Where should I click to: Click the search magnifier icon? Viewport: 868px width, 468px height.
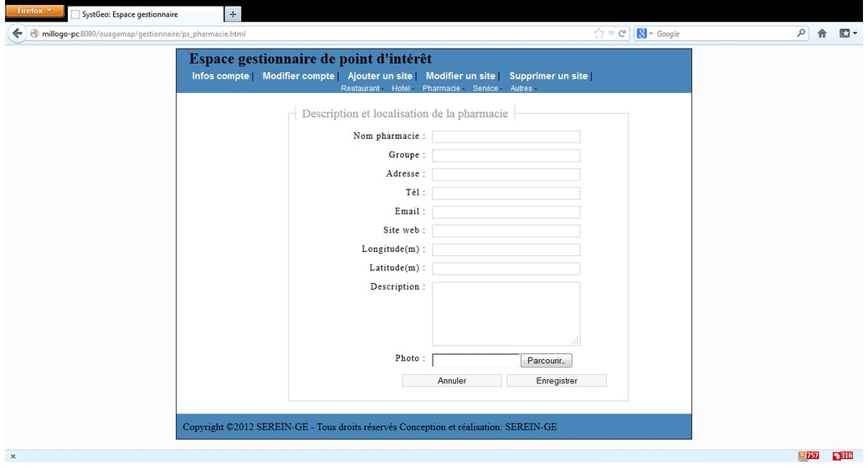(x=800, y=33)
